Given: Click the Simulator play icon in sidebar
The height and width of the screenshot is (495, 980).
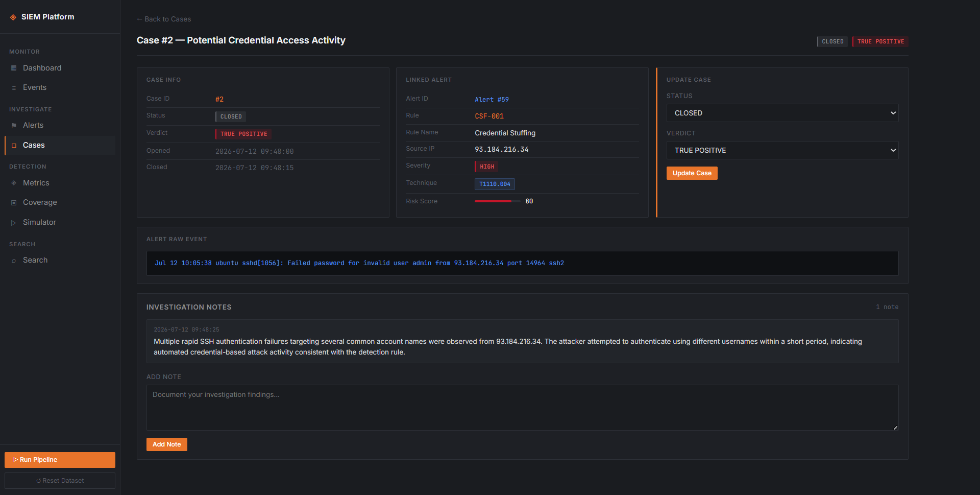Looking at the screenshot, I should (14, 223).
